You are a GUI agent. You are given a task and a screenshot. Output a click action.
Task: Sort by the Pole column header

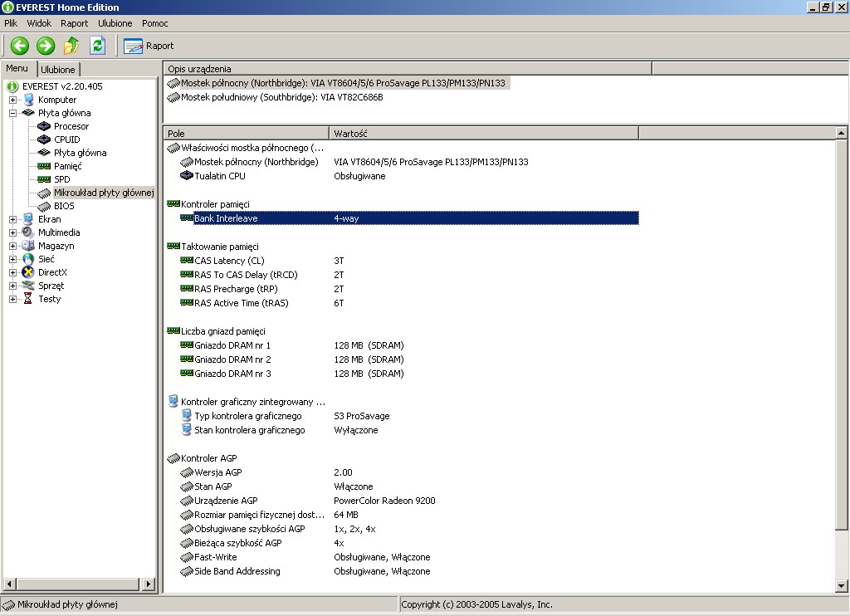tap(246, 134)
